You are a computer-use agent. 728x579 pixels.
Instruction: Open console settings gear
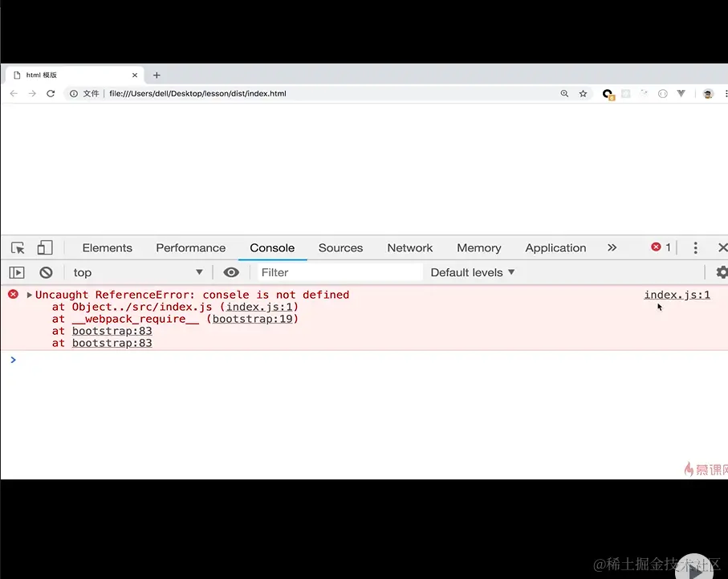(x=722, y=272)
